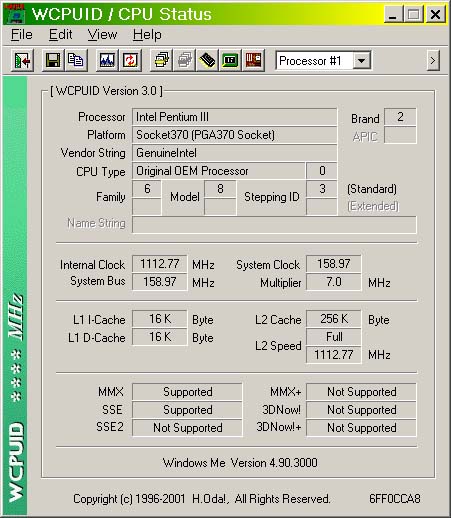Close the WCPUID window
This screenshot has width=451, height=518.
point(435,14)
